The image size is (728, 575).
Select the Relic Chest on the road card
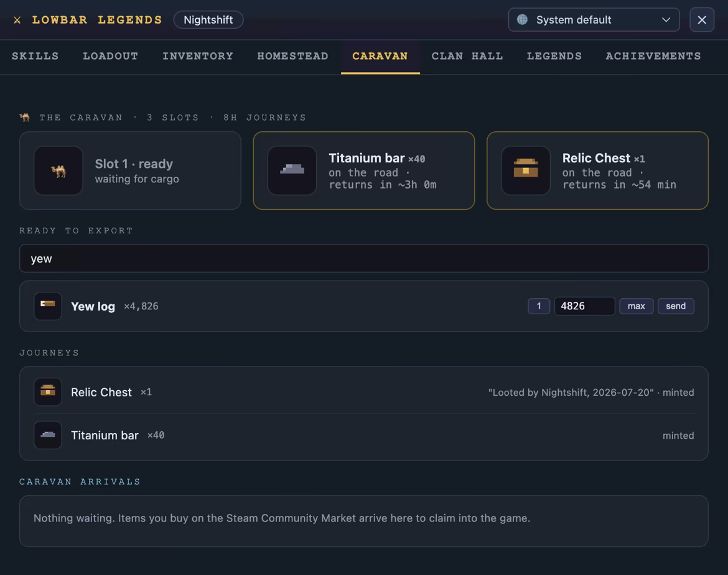[597, 171]
